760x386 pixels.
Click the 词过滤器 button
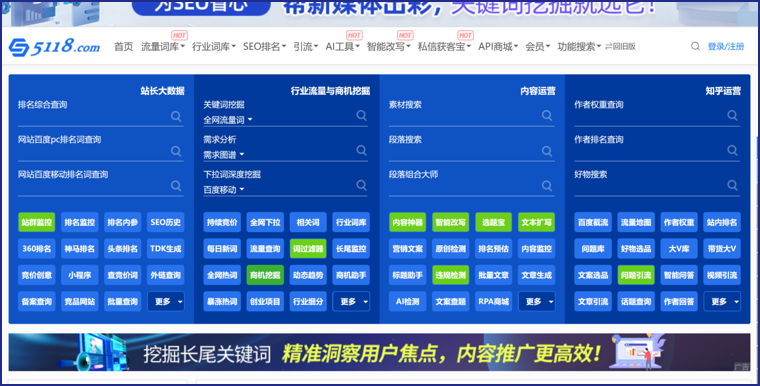[308, 249]
